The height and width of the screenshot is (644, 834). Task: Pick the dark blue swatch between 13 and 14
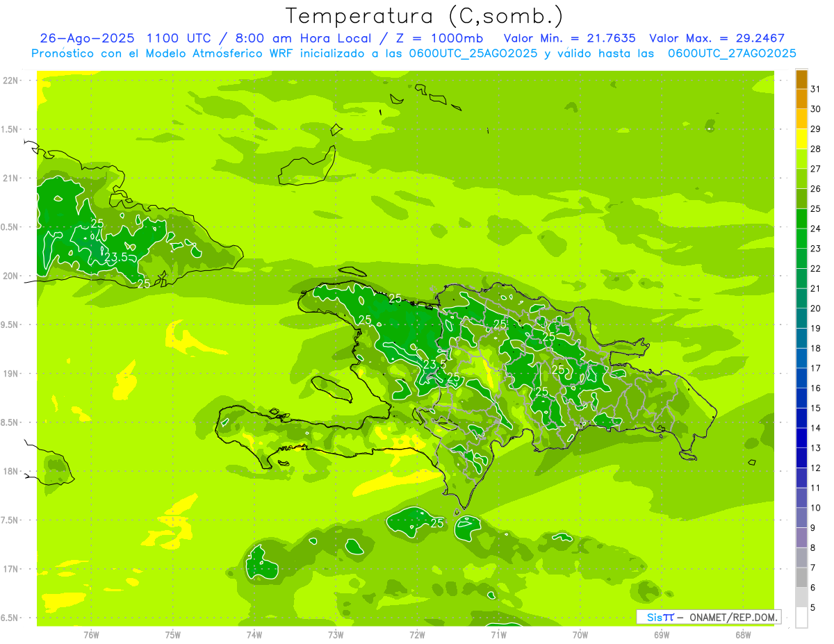click(x=801, y=438)
